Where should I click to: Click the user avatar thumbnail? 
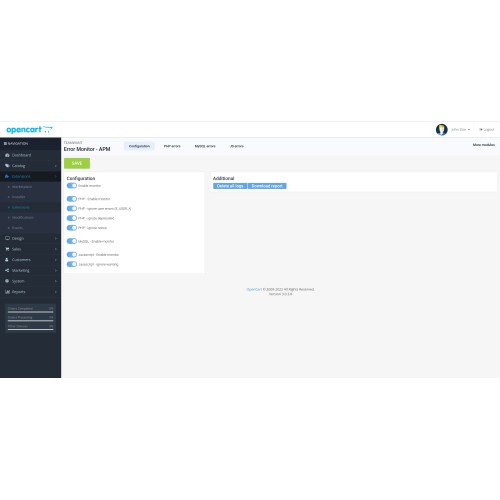tap(442, 129)
